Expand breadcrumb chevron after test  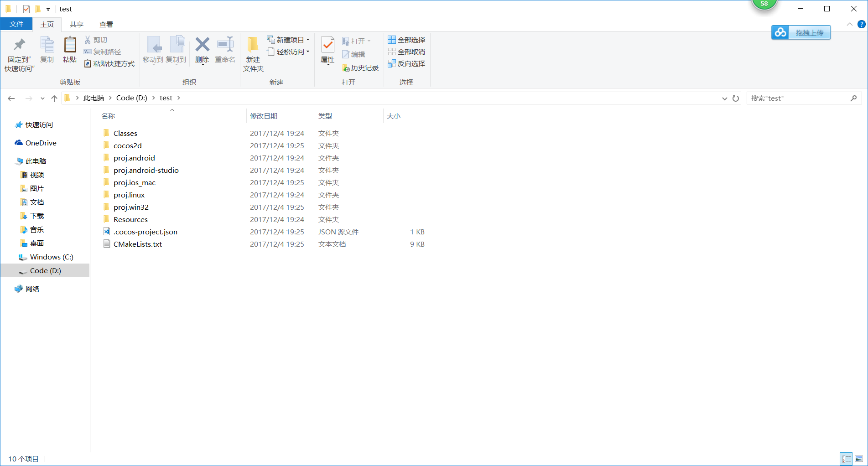[x=179, y=98]
